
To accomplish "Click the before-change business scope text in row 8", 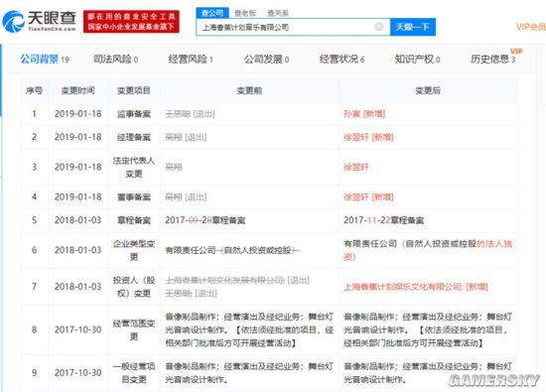I will click(249, 329).
